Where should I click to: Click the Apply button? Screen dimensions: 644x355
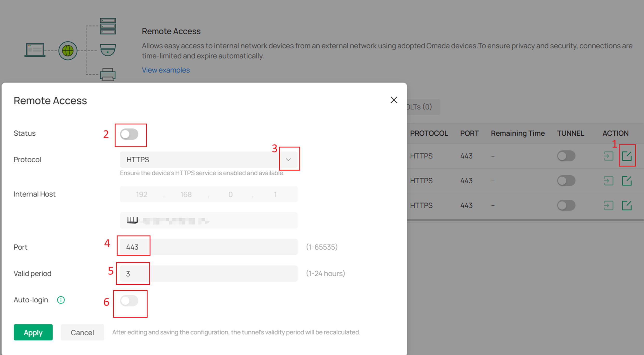33,332
